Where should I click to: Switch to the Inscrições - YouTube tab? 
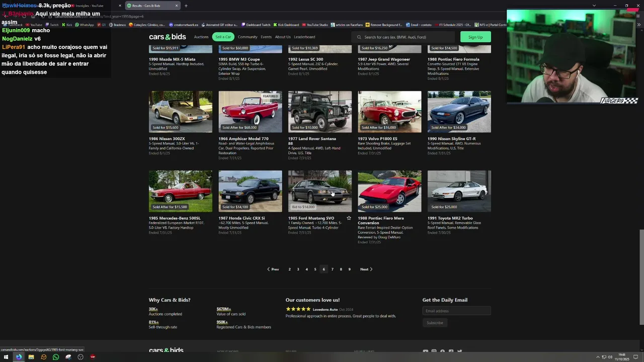96,6
